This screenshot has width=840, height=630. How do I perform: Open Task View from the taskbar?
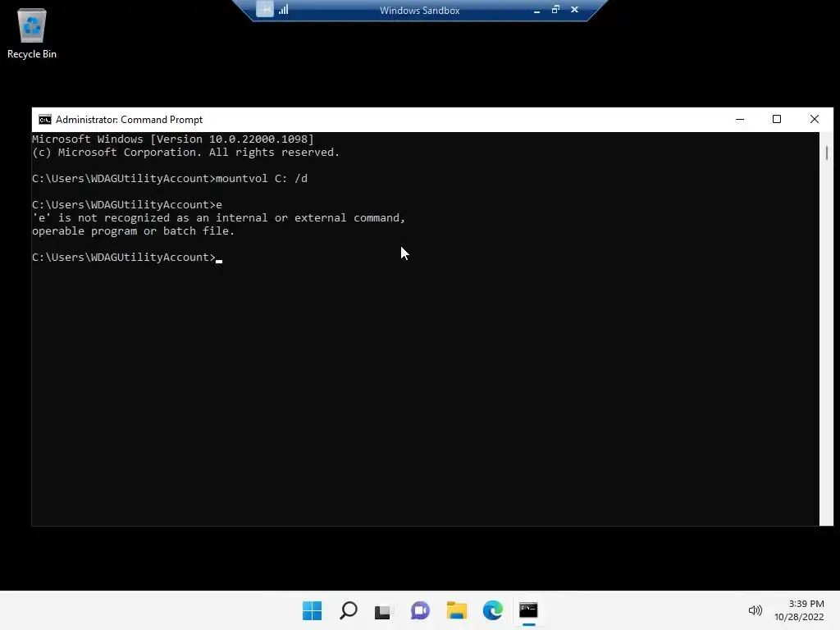tap(382, 610)
